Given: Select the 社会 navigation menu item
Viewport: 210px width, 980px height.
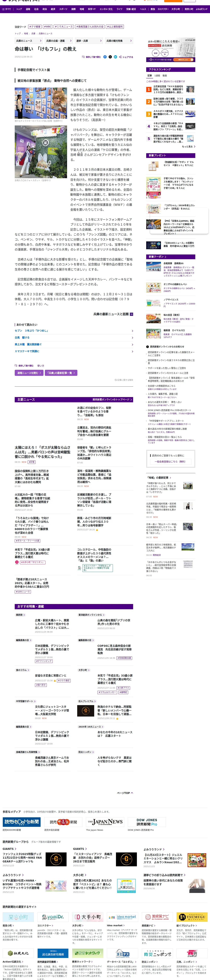Looking at the screenshot, I should [x=36, y=9].
